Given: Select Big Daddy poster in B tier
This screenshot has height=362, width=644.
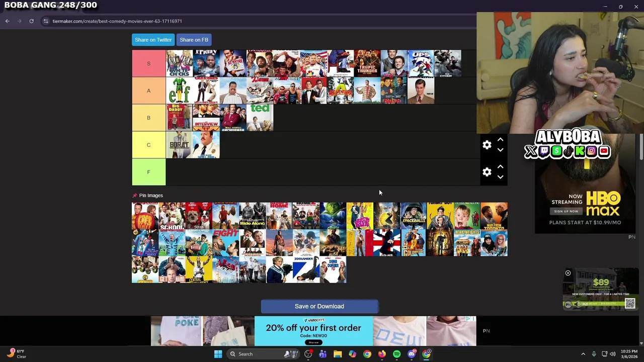Looking at the screenshot, I should (x=179, y=118).
